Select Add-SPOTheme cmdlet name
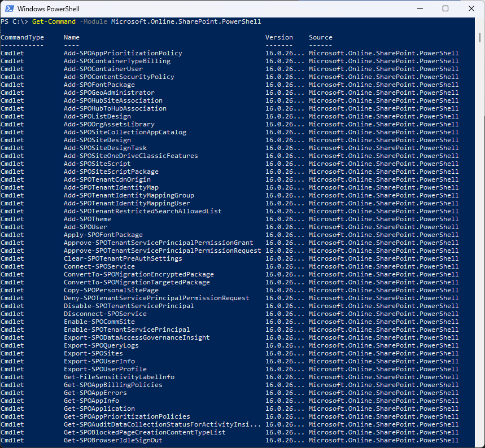 pyautogui.click(x=88, y=219)
